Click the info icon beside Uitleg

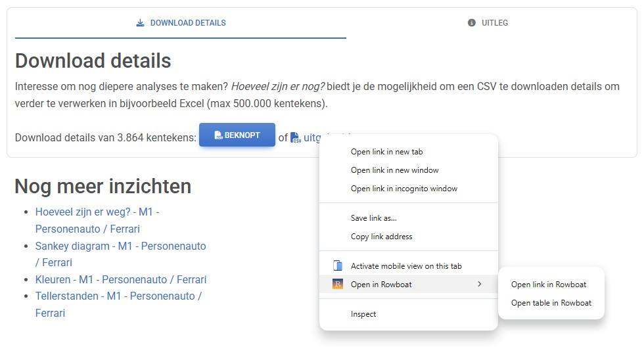471,23
